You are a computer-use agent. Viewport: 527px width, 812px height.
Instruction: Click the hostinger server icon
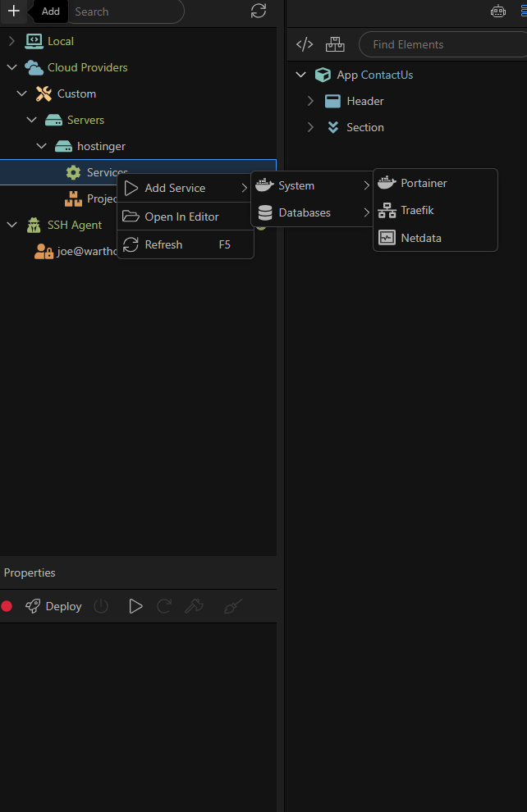tap(64, 147)
